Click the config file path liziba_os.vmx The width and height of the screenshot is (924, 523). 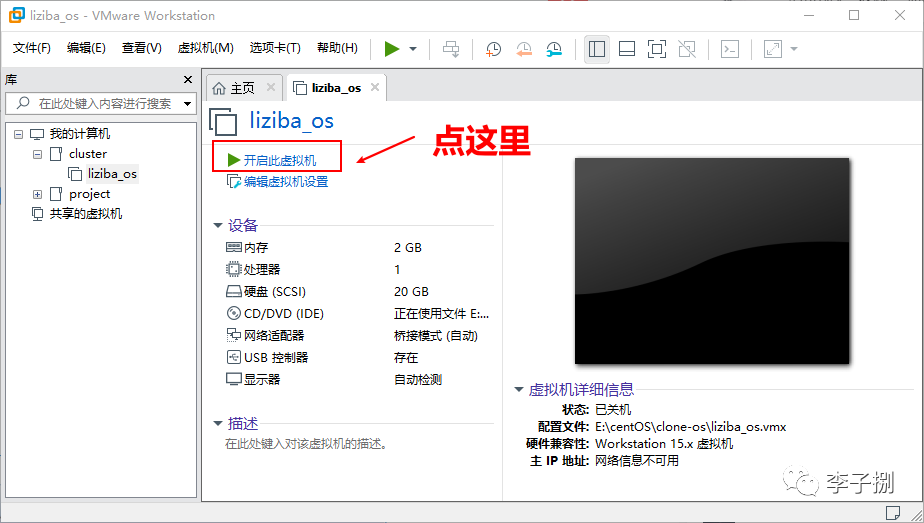click(x=691, y=427)
